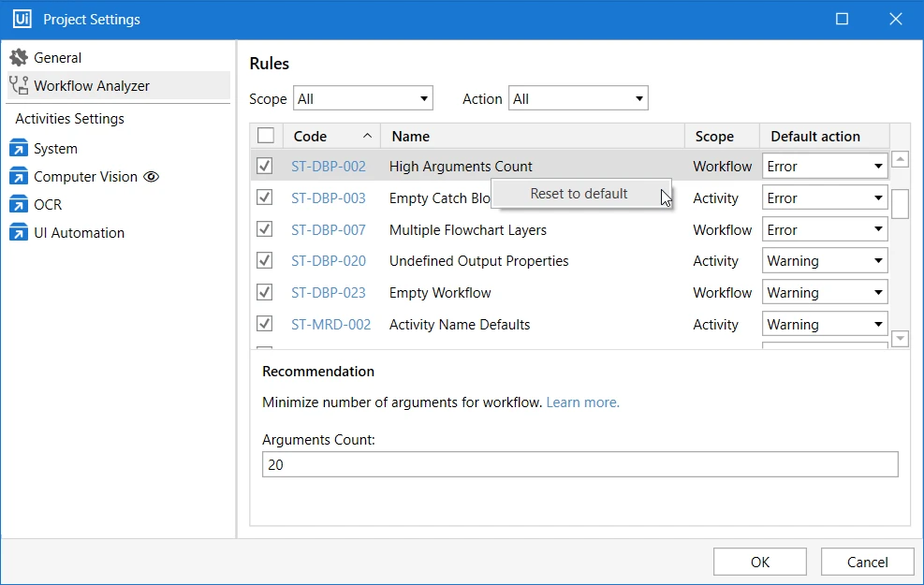Open action dropdown for Empty Catch Block
The height and width of the screenshot is (585, 924).
tap(825, 197)
